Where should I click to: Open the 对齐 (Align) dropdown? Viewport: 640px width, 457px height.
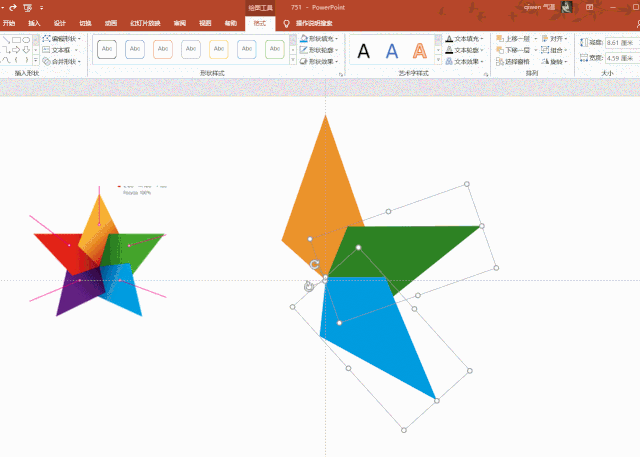[554, 39]
